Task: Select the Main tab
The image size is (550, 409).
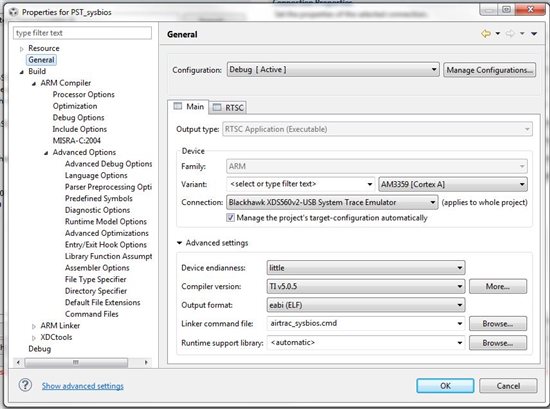Action: (188, 107)
